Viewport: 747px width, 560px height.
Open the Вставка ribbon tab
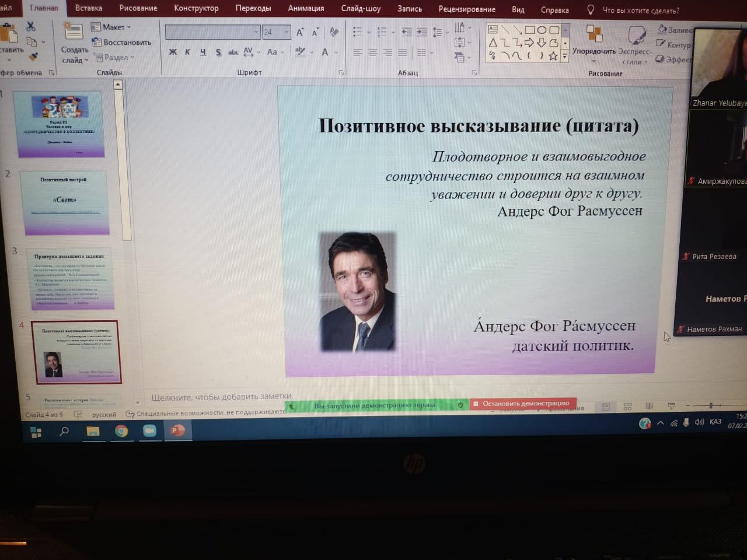89,8
